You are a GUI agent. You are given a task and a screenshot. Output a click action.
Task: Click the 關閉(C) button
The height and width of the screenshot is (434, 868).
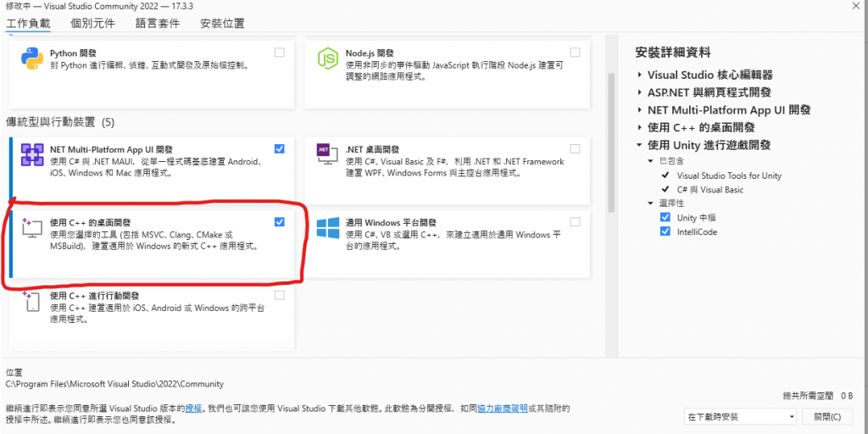point(828,417)
